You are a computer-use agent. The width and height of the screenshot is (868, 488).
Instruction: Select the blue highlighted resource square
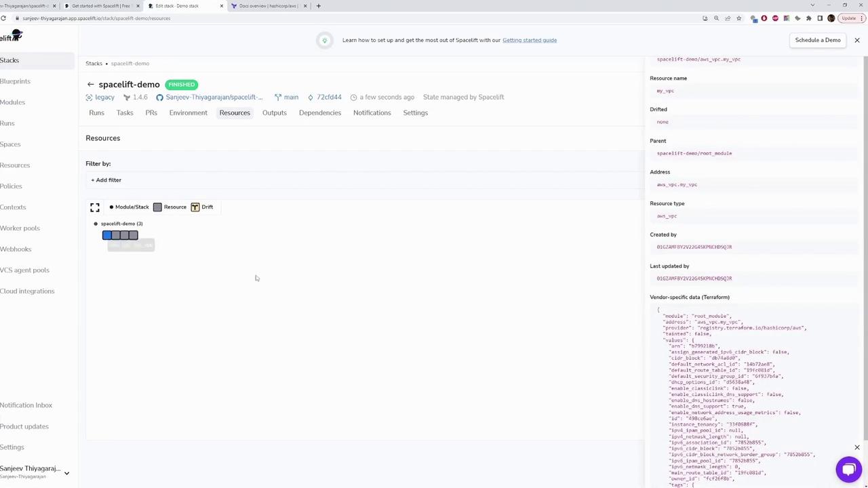[107, 235]
